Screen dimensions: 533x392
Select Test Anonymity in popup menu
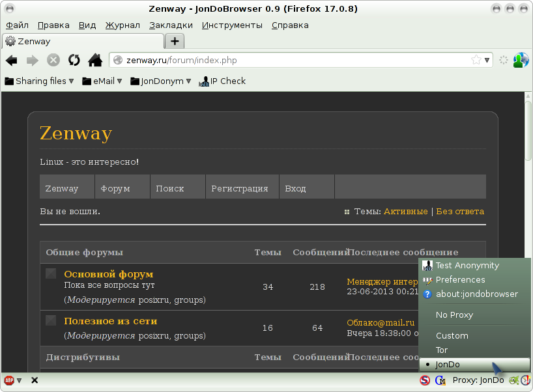coord(474,265)
